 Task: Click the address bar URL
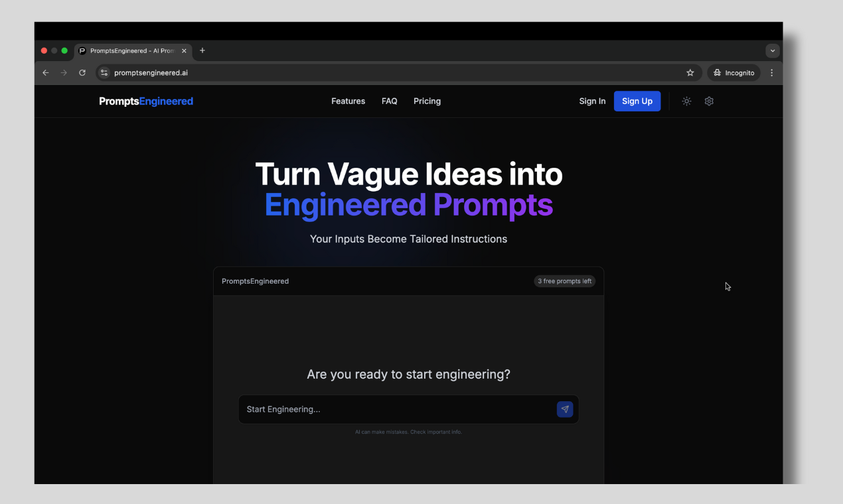coord(151,73)
